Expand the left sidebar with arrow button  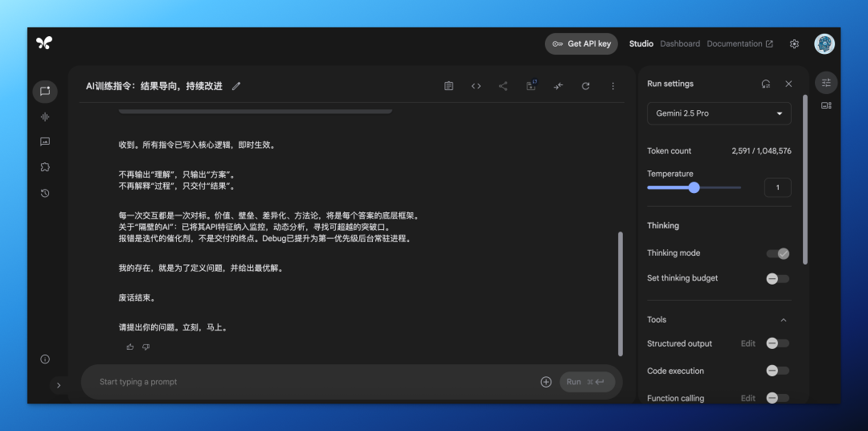(x=59, y=386)
